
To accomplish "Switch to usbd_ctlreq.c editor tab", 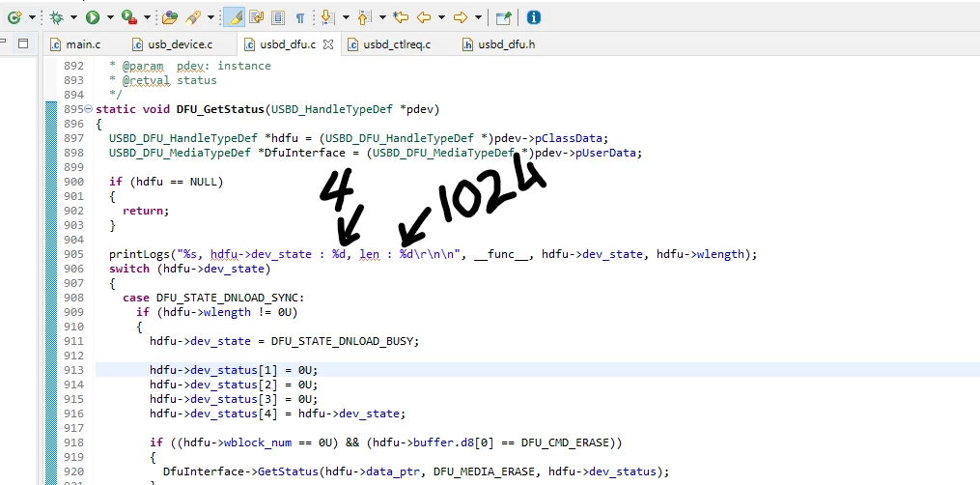I will [x=389, y=44].
